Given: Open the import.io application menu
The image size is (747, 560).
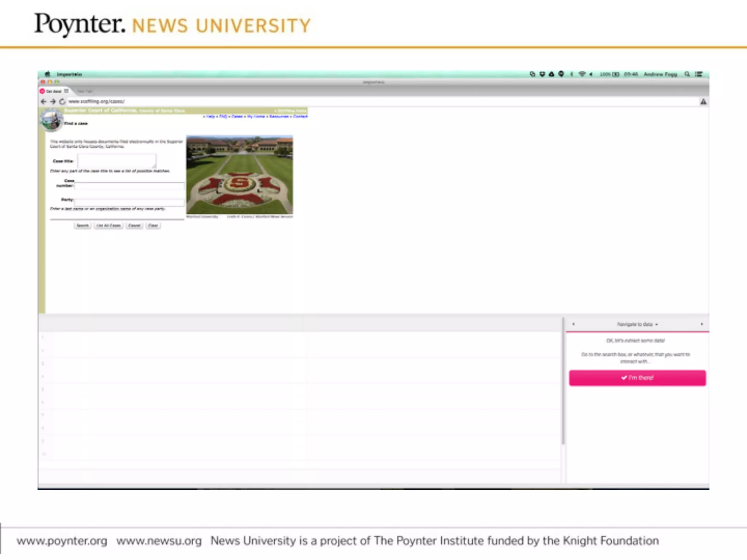Looking at the screenshot, I should pos(69,74).
